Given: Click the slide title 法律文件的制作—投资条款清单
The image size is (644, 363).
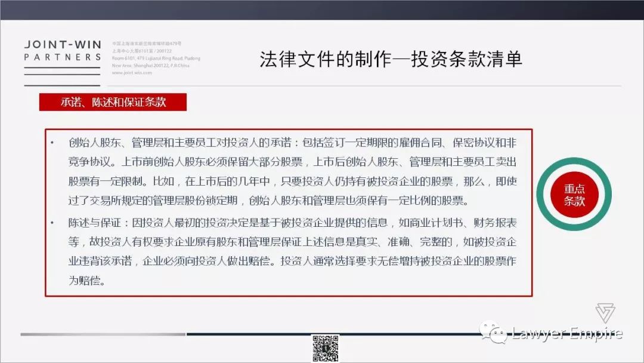Looking at the screenshot, I should (x=391, y=59).
